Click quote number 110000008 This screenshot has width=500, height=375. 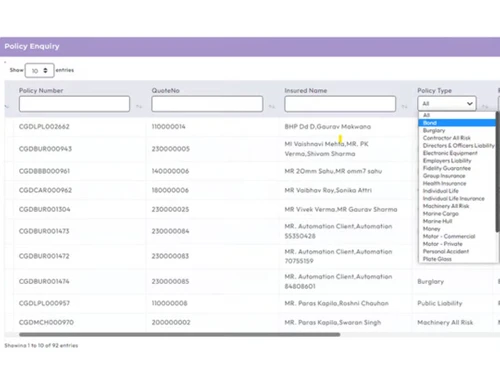point(169,303)
